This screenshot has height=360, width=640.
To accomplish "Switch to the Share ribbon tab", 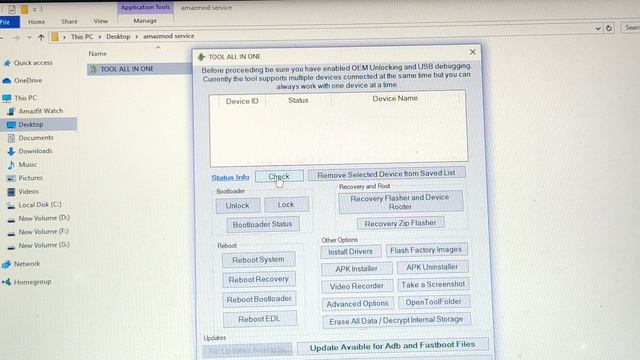I will pos(69,21).
